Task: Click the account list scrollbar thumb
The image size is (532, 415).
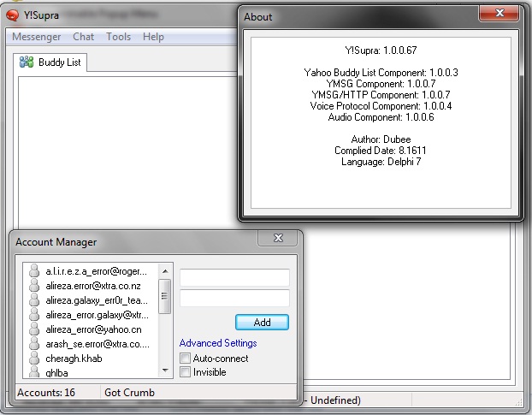Action: tap(164, 296)
